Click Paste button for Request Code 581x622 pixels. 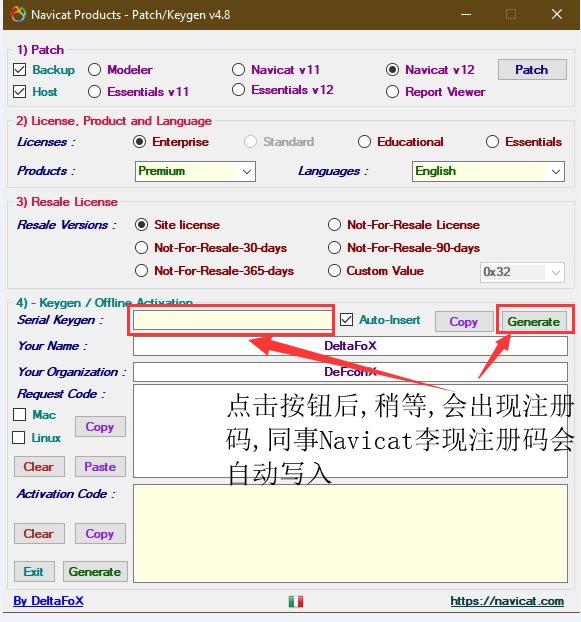tap(100, 466)
